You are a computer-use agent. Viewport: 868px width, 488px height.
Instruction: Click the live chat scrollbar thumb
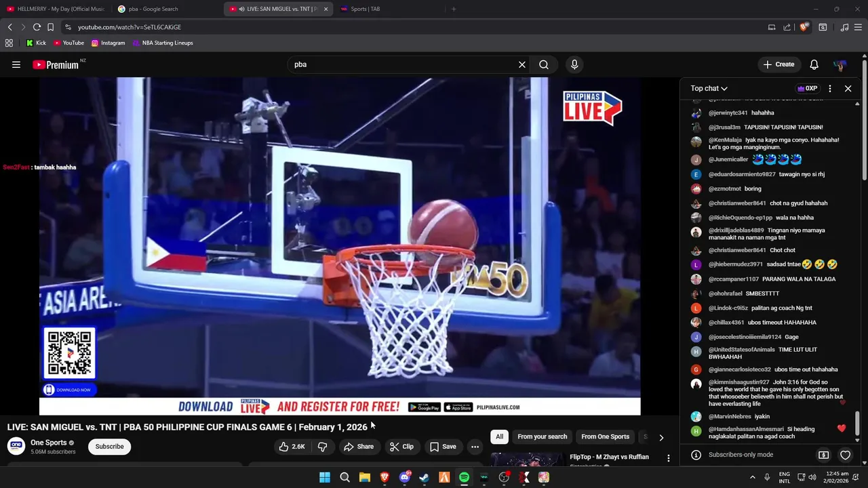[x=857, y=424]
